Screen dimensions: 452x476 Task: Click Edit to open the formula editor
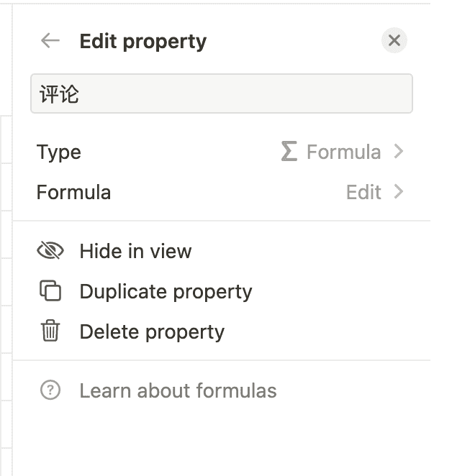tap(363, 192)
